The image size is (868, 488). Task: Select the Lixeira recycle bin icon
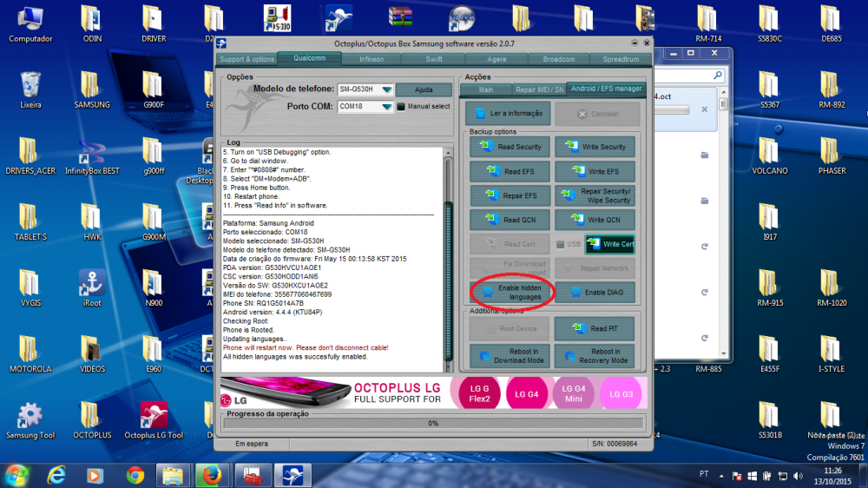tap(30, 89)
